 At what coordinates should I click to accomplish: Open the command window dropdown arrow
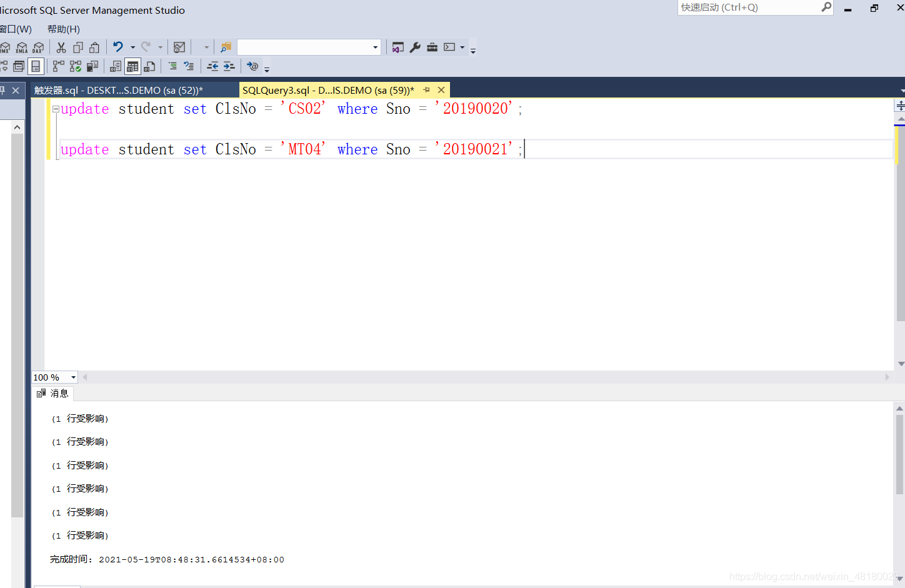click(462, 47)
